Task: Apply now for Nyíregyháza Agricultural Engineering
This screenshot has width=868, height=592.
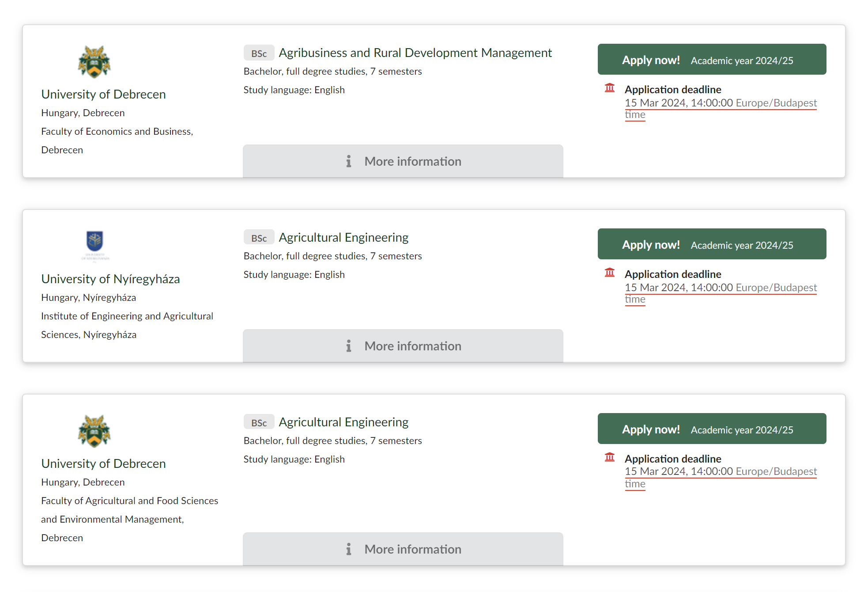Action: [x=712, y=244]
